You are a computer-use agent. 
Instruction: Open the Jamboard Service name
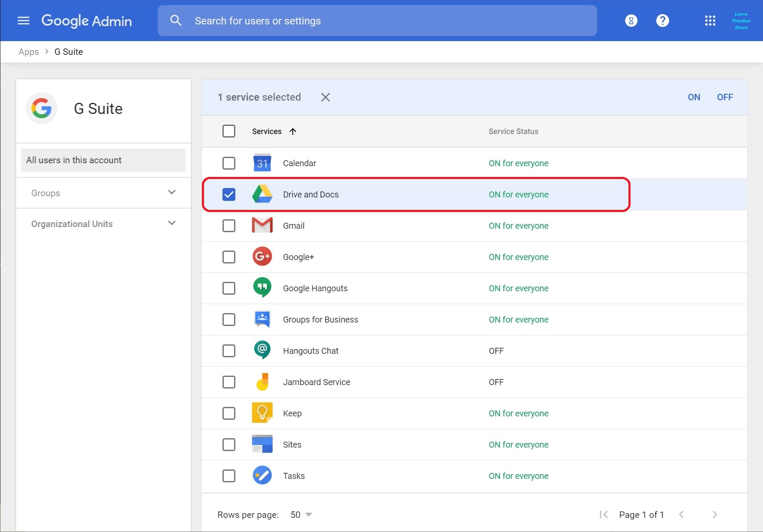[316, 382]
